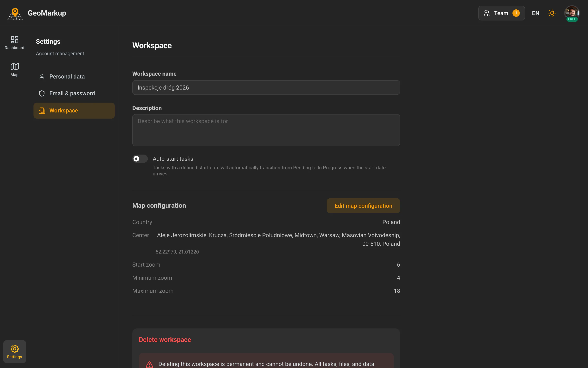This screenshot has height=368, width=588.
Task: Click the Auto-start tasks label
Action: click(x=173, y=159)
